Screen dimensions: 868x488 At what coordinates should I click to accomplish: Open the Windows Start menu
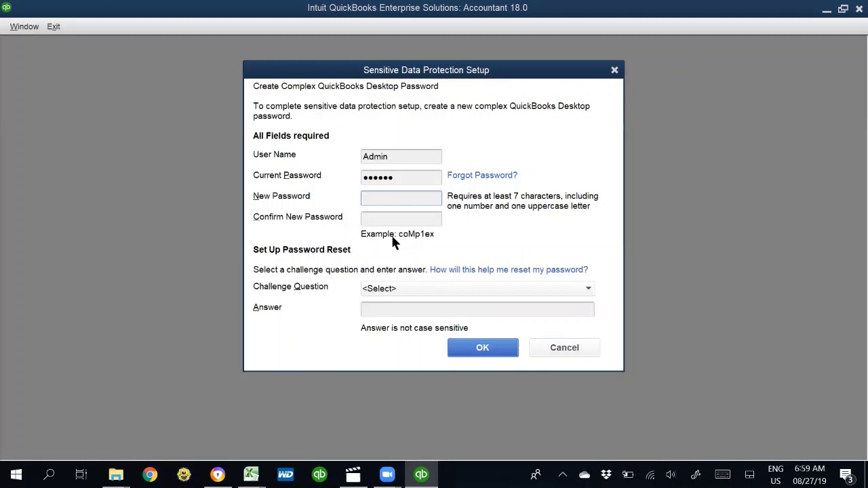[16, 474]
